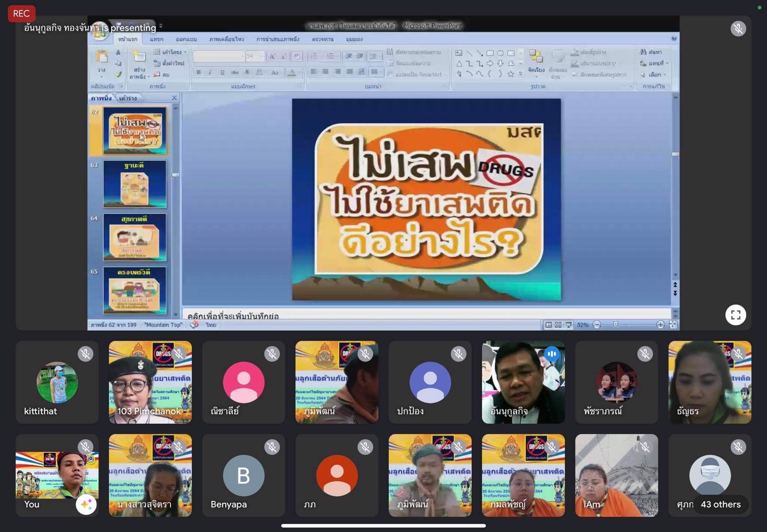
Task: Select slide 64 thumbnail in slide panel
Action: [x=134, y=238]
